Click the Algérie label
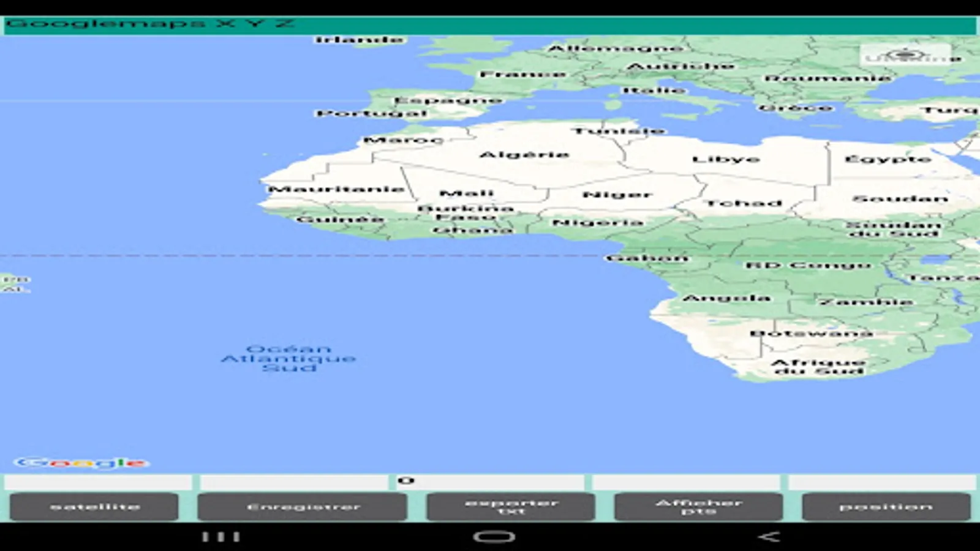The height and width of the screenshot is (551, 980). coord(524,154)
